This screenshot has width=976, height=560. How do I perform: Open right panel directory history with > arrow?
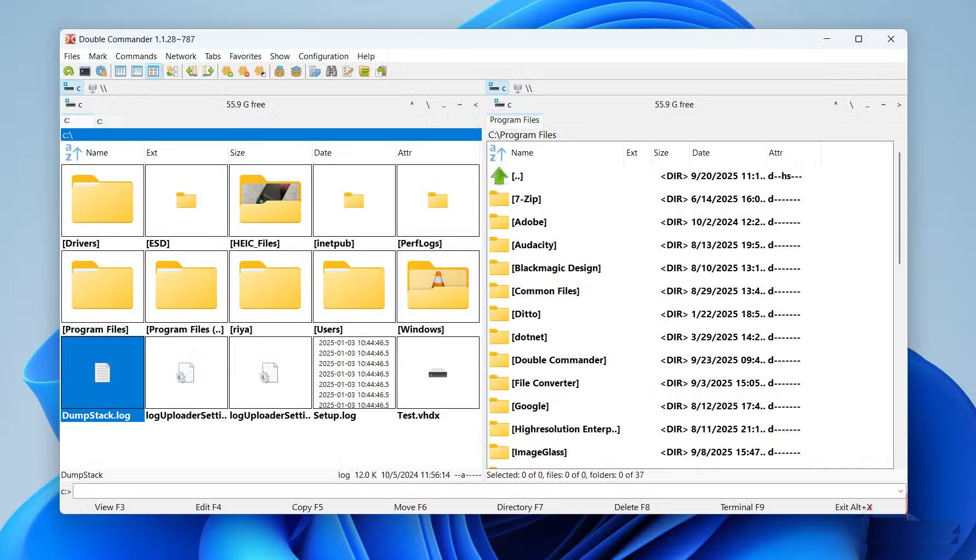tap(899, 105)
